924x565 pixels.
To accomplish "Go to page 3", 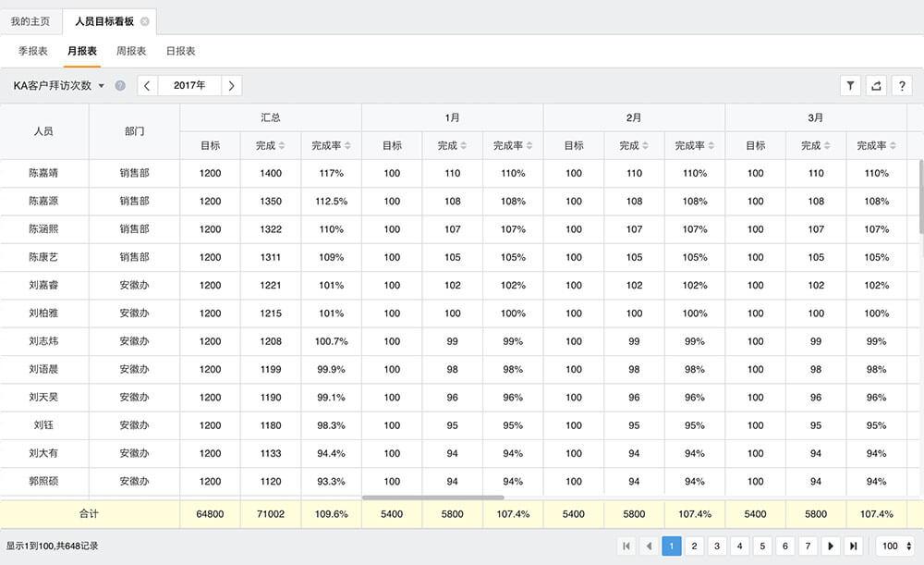I will pos(717,547).
